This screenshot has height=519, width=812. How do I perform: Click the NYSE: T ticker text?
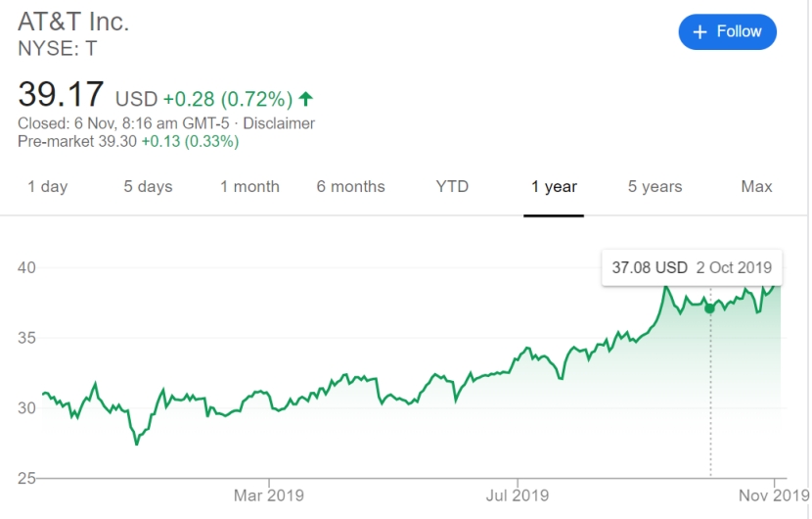(58, 47)
